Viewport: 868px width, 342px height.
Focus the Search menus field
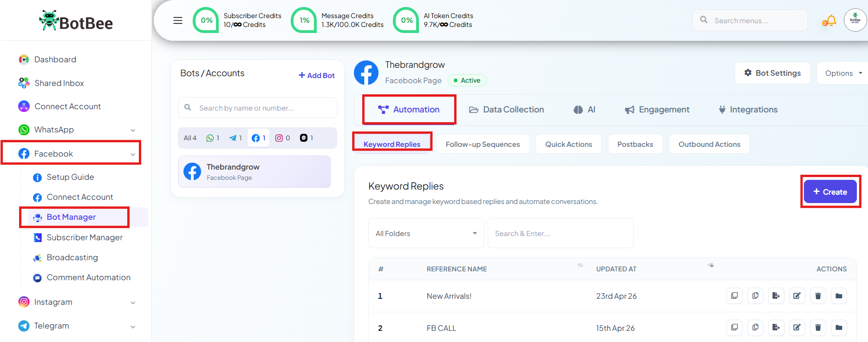coord(750,20)
